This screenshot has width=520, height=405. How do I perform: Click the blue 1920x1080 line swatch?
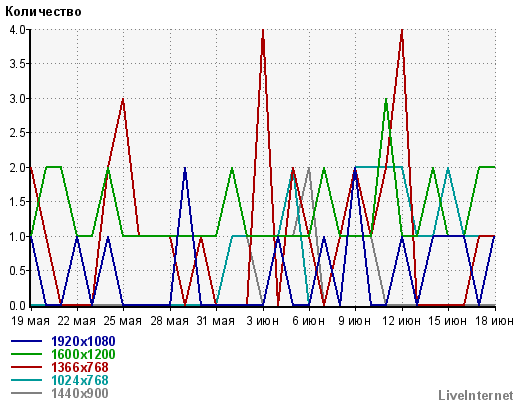[x=27, y=341]
